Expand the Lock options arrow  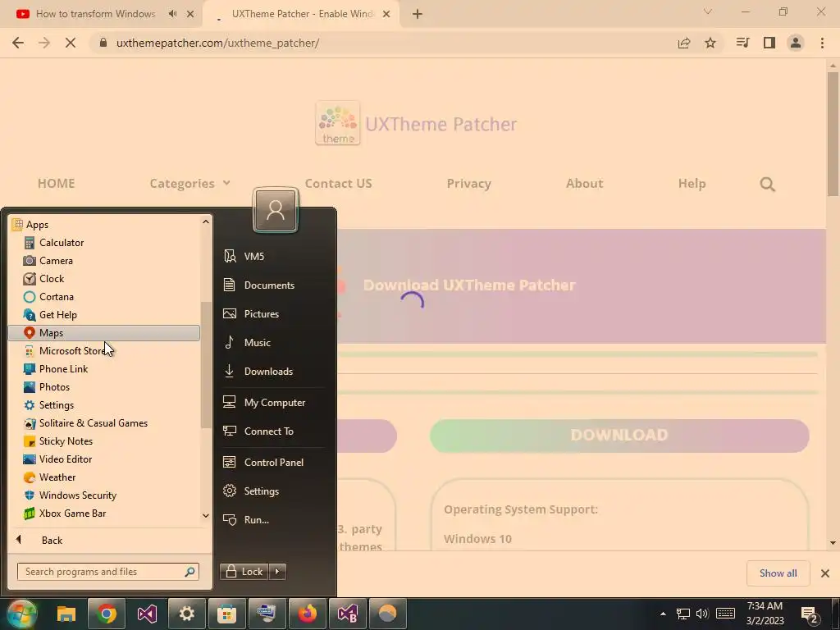277,572
